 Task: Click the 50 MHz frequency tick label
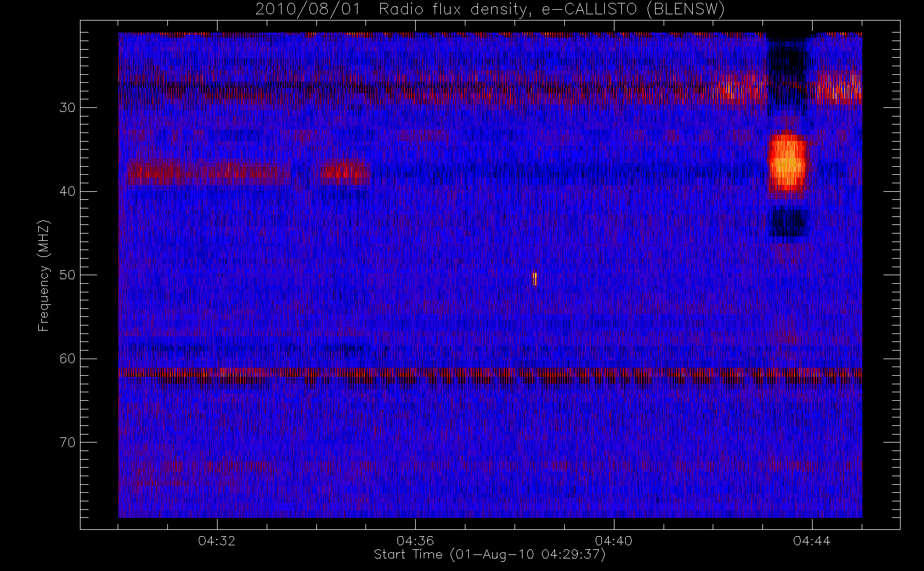coord(67,275)
